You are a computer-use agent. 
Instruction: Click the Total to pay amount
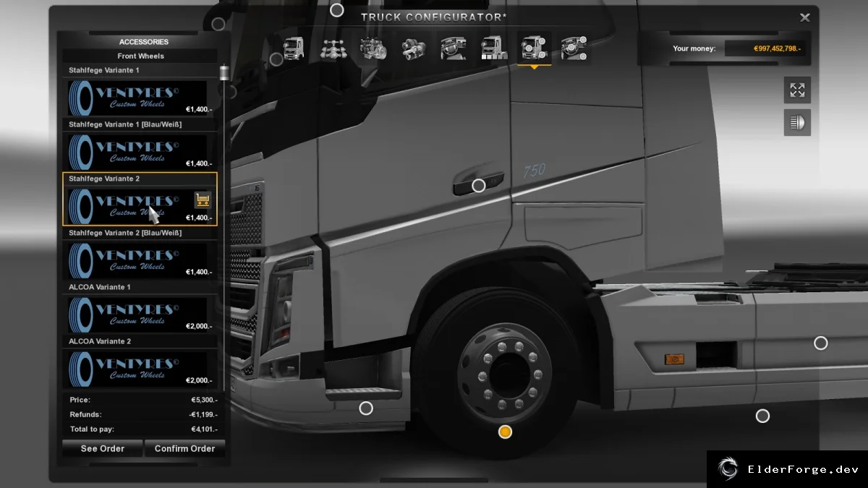(204, 429)
